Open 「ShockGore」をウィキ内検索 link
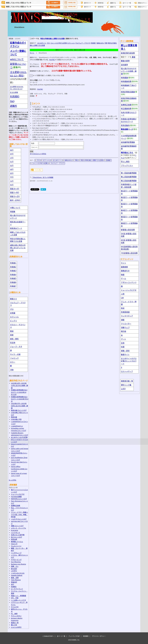148x644 pixels. click(42, 177)
